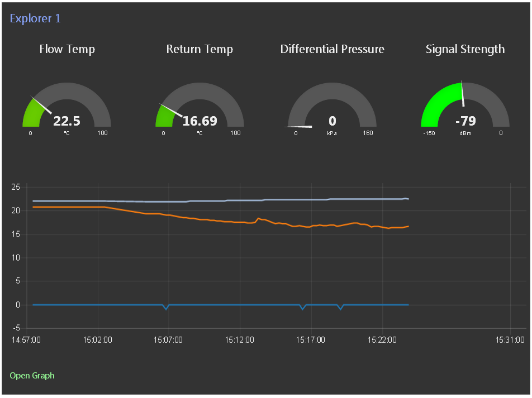Click the Flow Temp heading label
This screenshot has height=398, width=532.
tap(67, 49)
